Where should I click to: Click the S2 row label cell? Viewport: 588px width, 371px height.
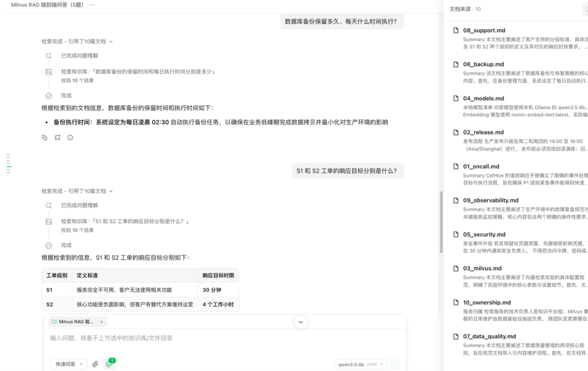click(57, 305)
